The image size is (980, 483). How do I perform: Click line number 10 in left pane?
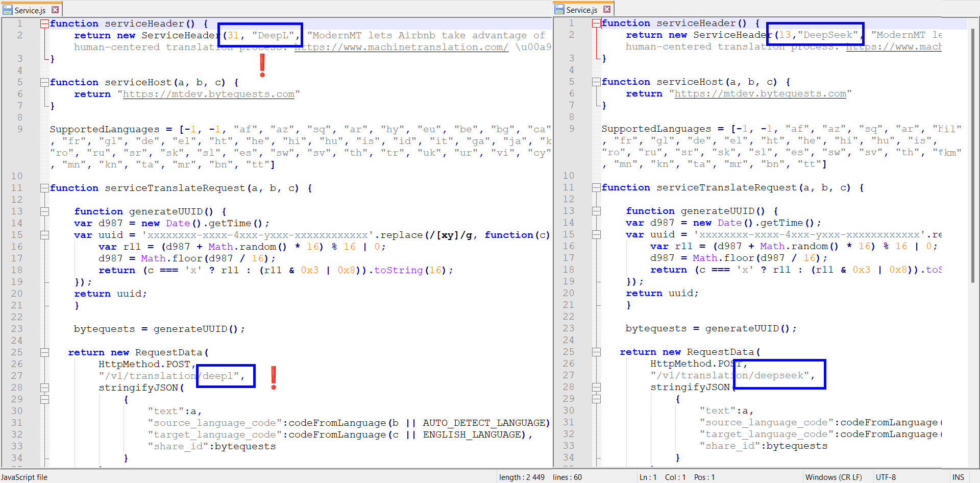[17, 176]
